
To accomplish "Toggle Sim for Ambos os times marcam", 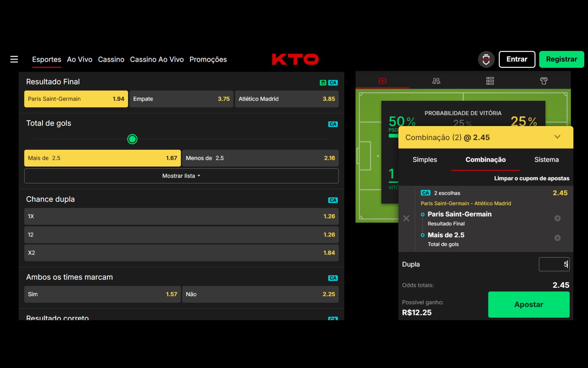I will [102, 294].
